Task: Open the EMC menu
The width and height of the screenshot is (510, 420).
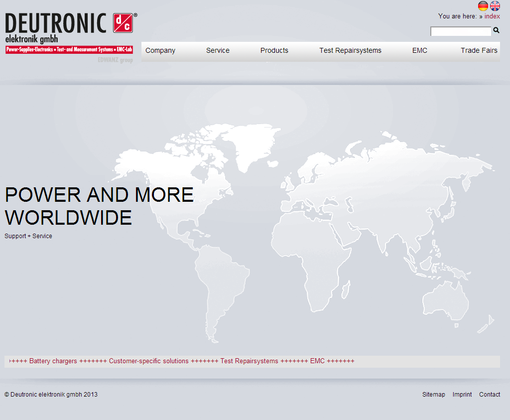Action: coord(419,50)
